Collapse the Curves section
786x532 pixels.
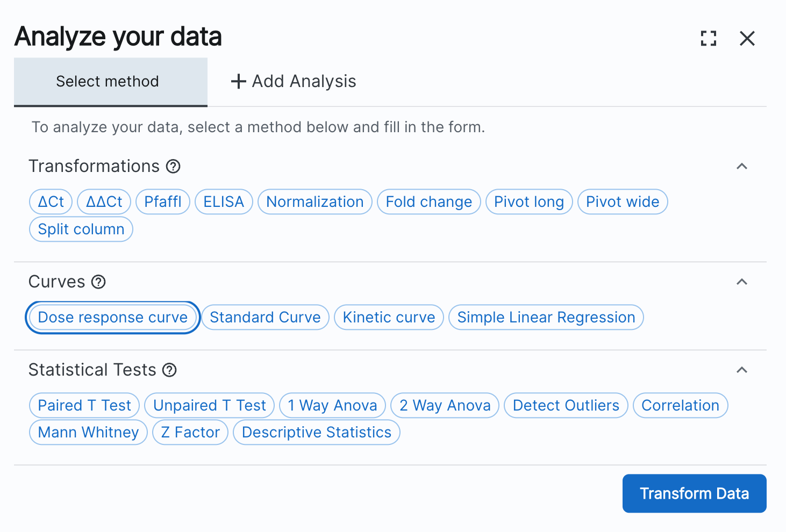tap(742, 282)
